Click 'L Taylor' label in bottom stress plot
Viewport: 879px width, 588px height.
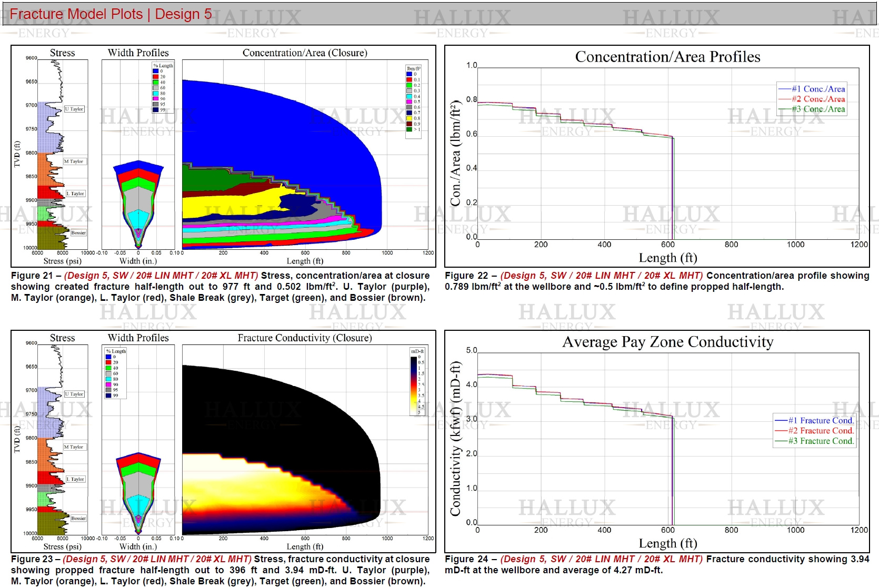75,479
